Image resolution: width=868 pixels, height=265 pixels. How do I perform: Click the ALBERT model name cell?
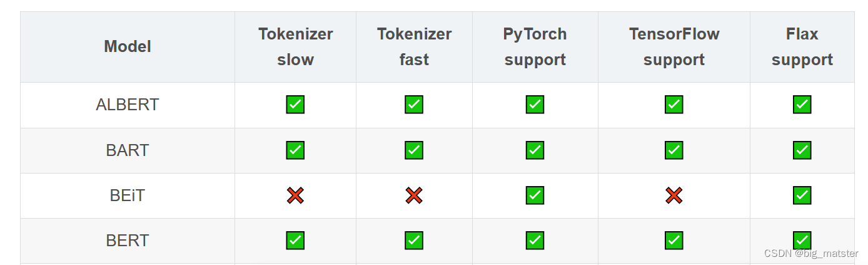[128, 105]
